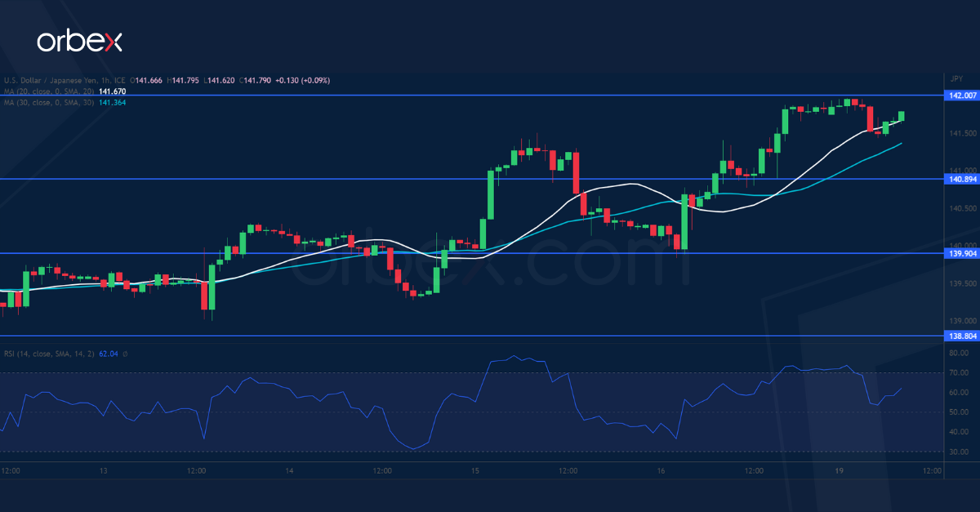Screen dimensions: 980x512
Task: Click date 16 on the time axis
Action: click(x=661, y=471)
